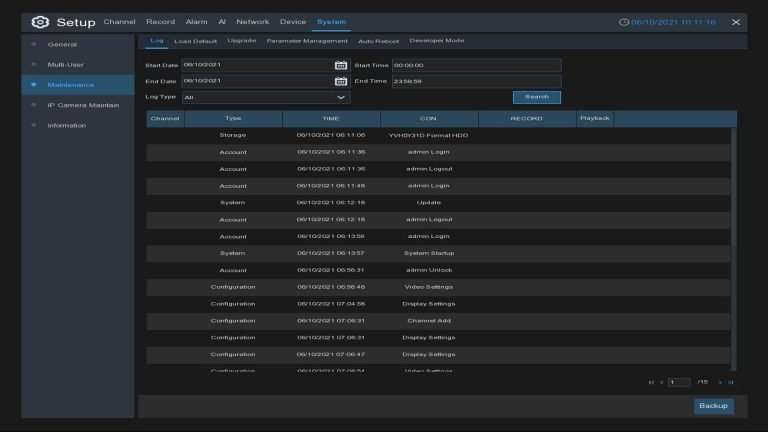
Task: Click the Start Time input field
Action: [x=476, y=65]
